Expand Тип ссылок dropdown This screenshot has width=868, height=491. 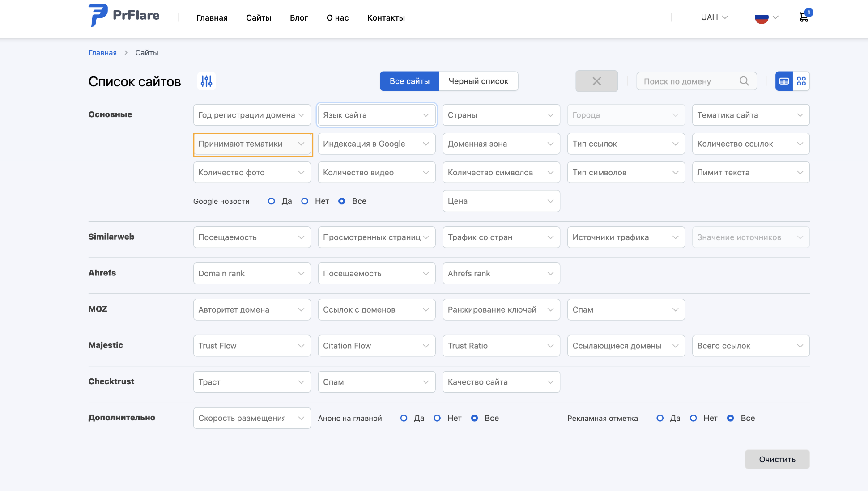(626, 144)
